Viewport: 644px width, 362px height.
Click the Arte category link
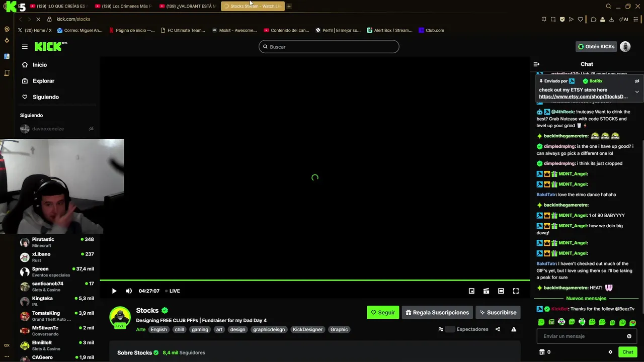pos(140,330)
